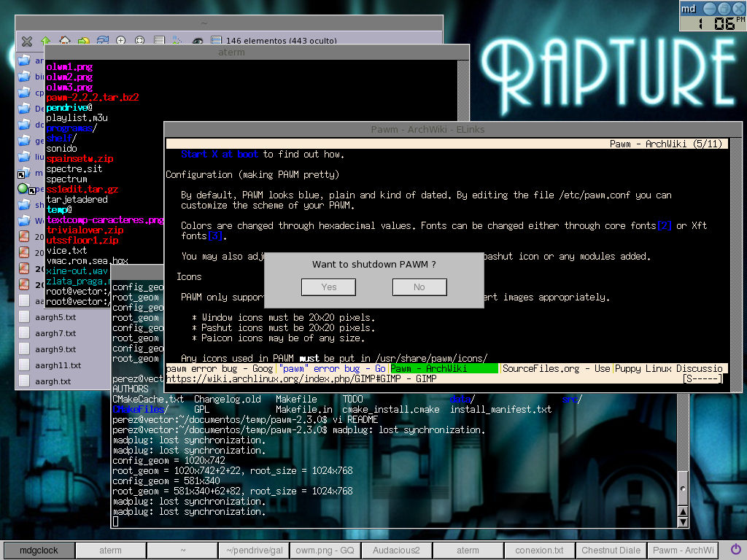Open bookmarks icon in file manager toolbar
Image resolution: width=747 pixels, height=560 pixels.
coord(83,41)
